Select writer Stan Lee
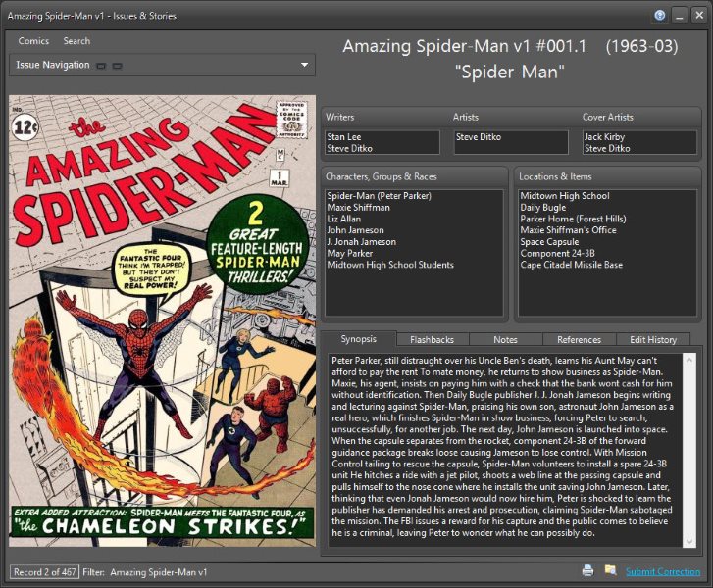The width and height of the screenshot is (713, 588). coord(344,137)
